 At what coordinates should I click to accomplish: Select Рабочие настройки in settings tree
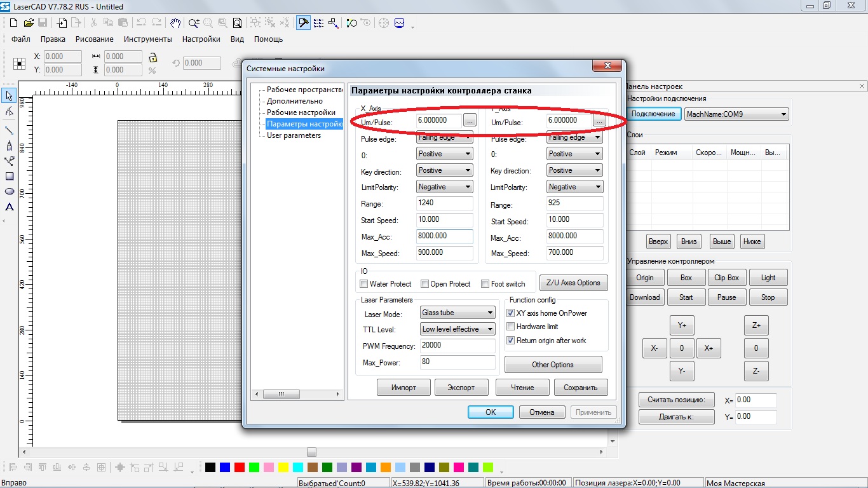(301, 112)
